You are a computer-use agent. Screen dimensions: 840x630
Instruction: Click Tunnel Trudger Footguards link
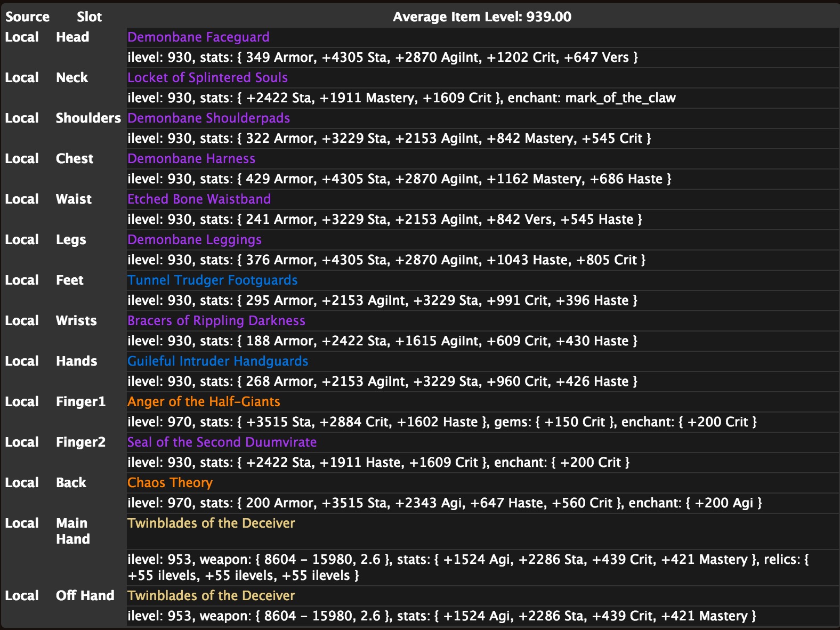[212, 280]
